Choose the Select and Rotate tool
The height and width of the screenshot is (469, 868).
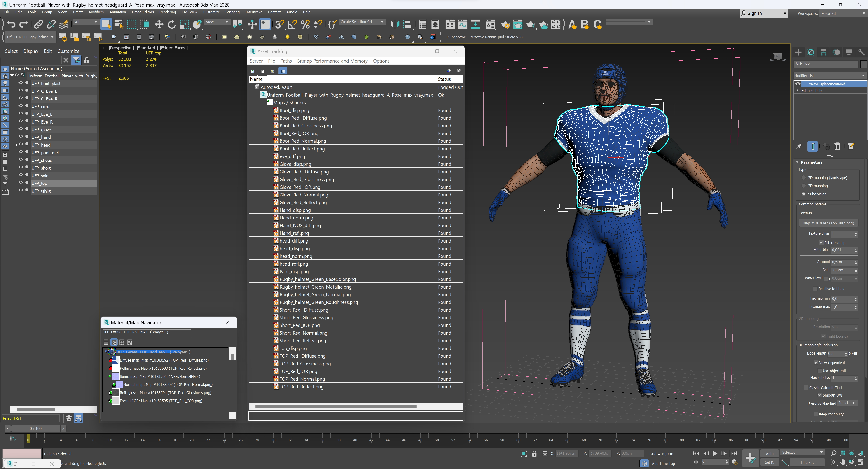coord(171,24)
